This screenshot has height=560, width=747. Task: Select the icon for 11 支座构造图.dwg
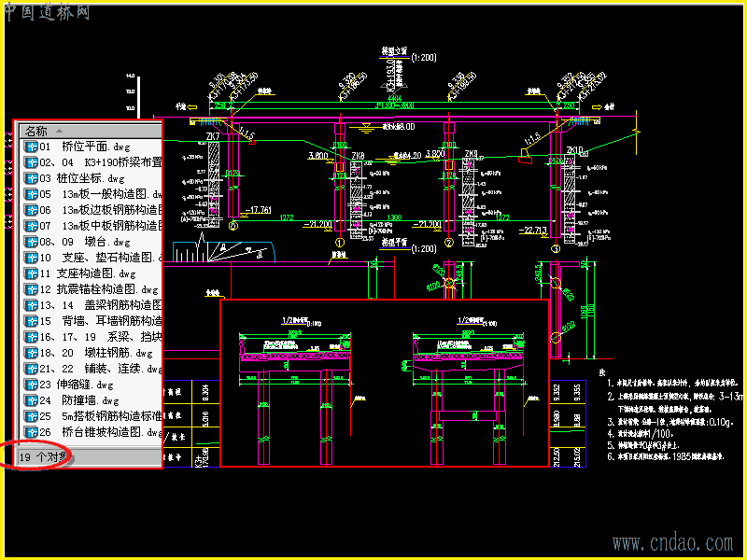point(31,273)
